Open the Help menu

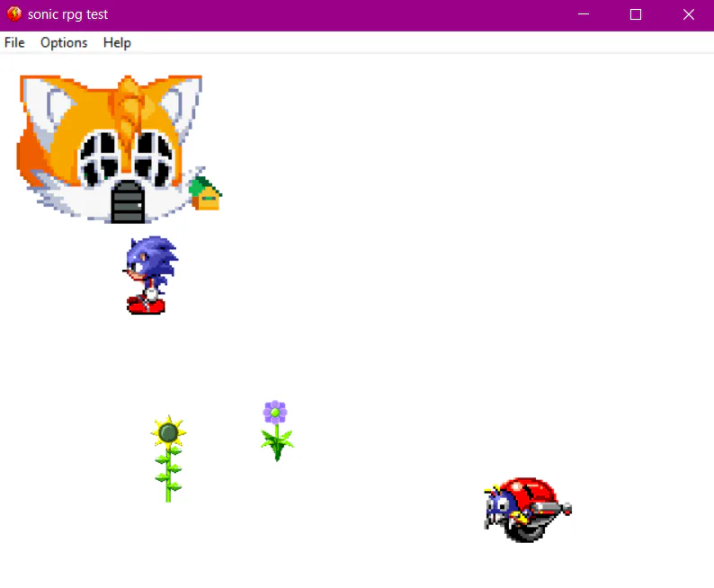(x=117, y=42)
